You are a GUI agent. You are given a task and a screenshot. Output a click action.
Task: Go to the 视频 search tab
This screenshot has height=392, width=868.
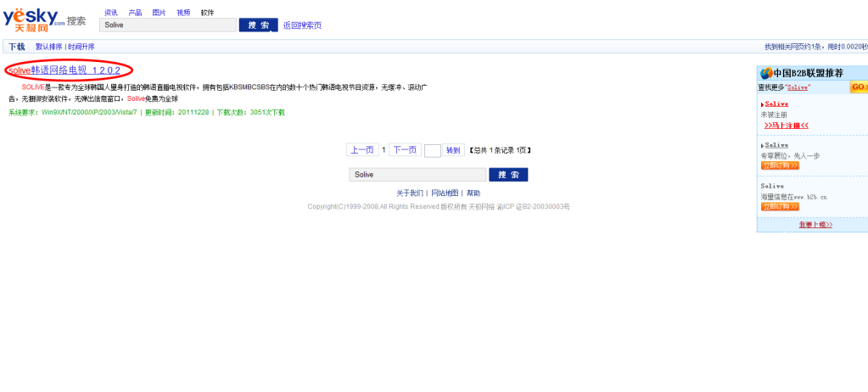pyautogui.click(x=183, y=13)
